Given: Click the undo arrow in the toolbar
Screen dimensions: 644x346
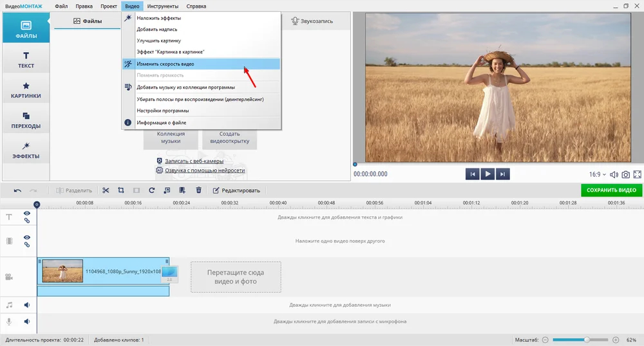Looking at the screenshot, I should [x=17, y=190].
